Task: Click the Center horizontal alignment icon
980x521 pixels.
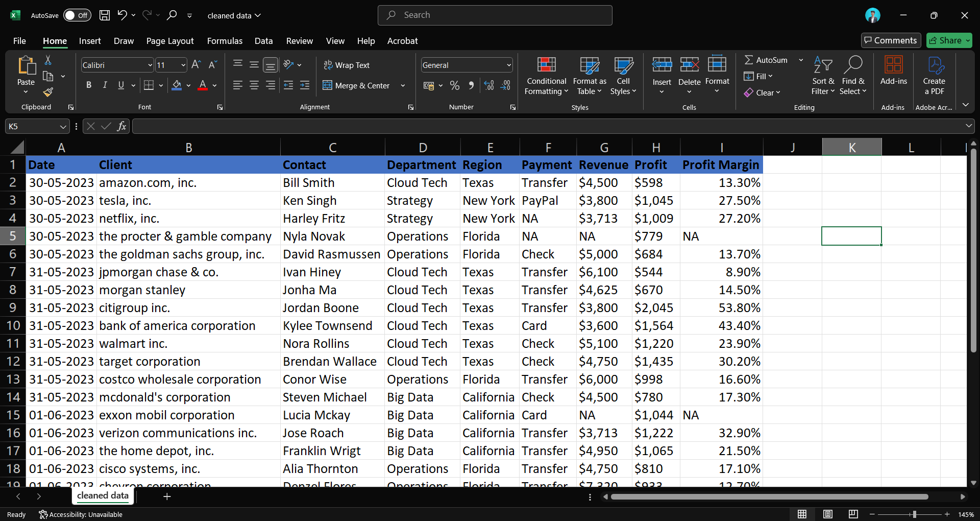Action: pos(254,85)
